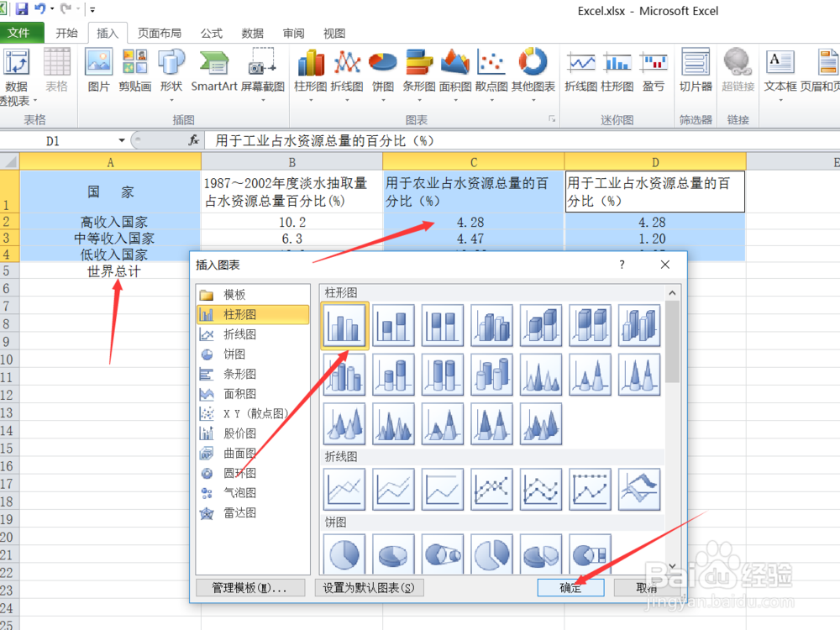Insert a SmartArt graphic

tap(213, 71)
